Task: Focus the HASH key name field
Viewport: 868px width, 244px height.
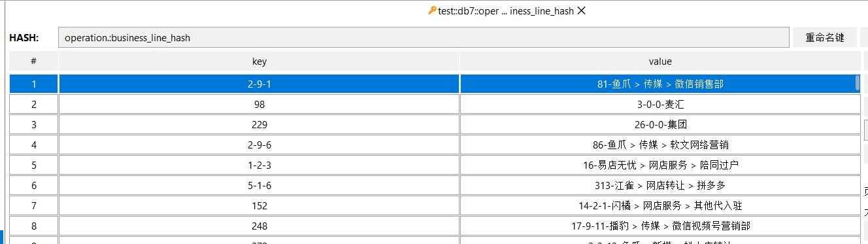Action: (424, 38)
